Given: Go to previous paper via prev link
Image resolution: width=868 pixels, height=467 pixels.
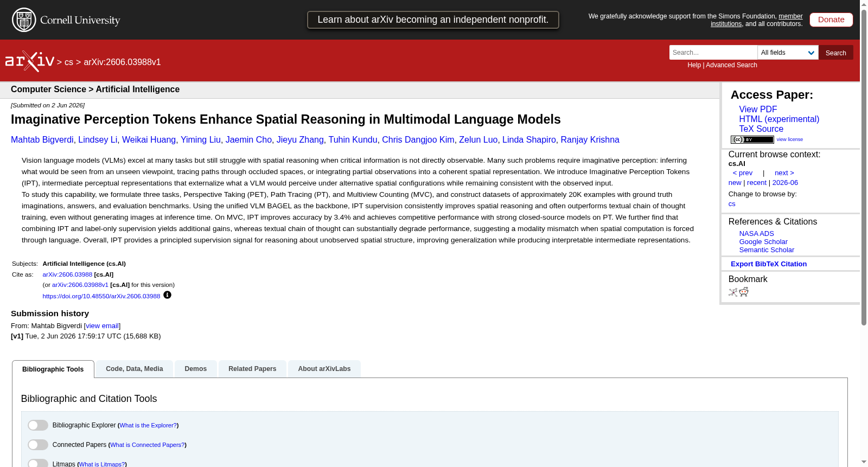Looking at the screenshot, I should pos(743,173).
